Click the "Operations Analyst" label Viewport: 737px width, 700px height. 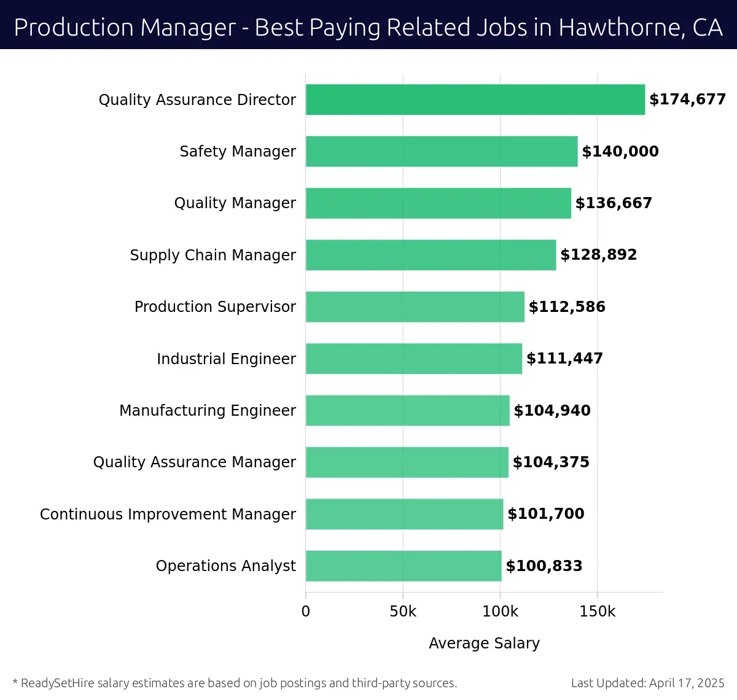[225, 566]
